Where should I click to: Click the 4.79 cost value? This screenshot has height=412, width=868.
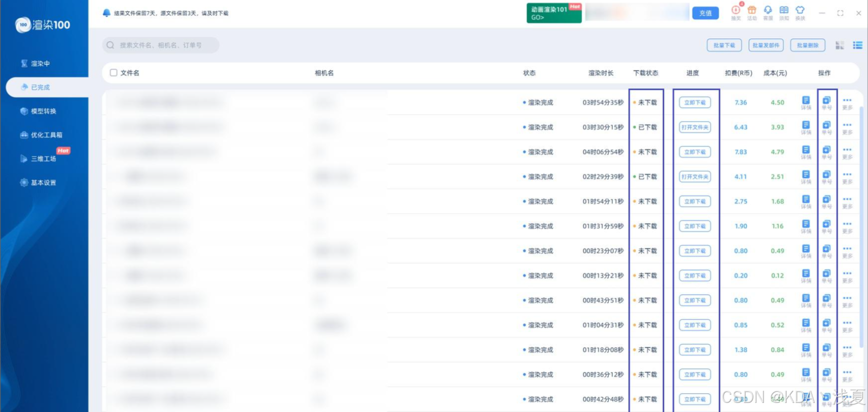(778, 152)
